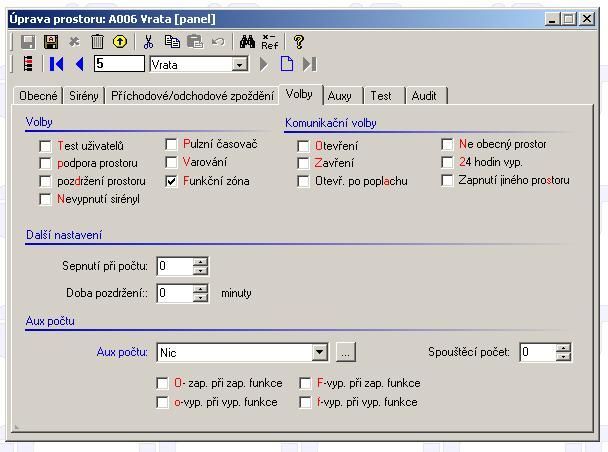The image size is (608, 452).
Task: Click the binoculars find icon
Action: point(246,42)
